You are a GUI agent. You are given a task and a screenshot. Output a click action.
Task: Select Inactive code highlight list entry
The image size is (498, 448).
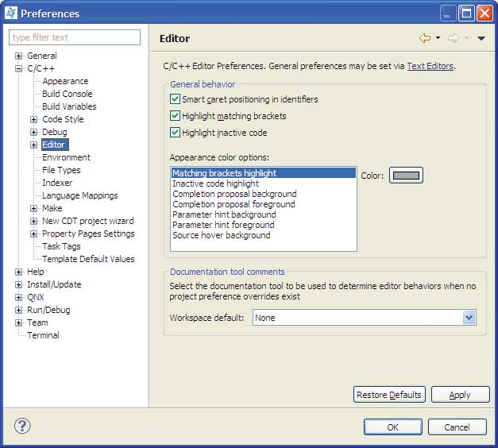tap(215, 183)
